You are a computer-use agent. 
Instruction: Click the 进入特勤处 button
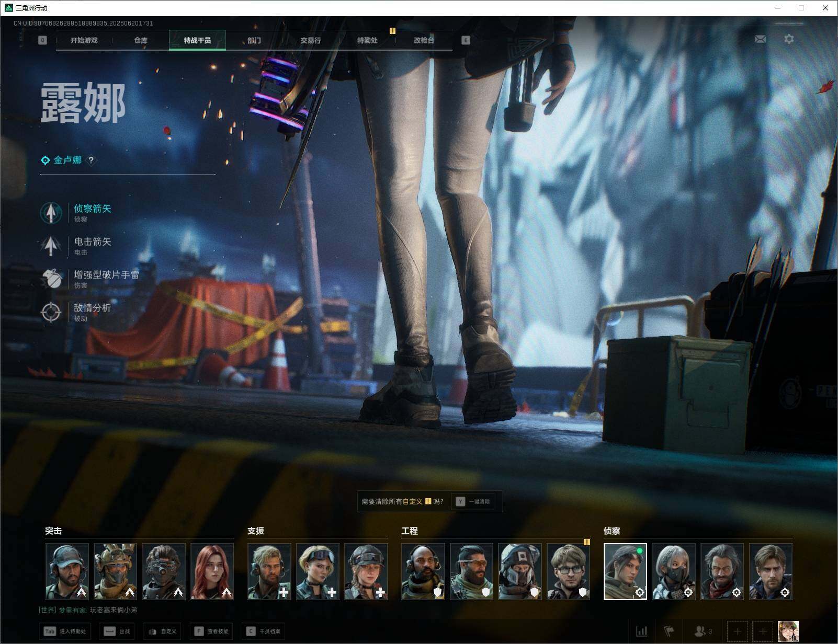pos(64,631)
